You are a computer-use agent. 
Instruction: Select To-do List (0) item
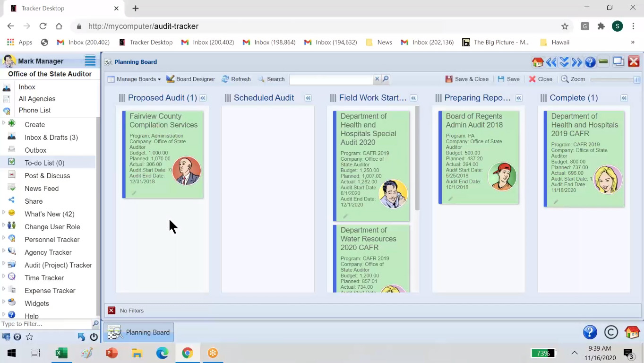(44, 163)
